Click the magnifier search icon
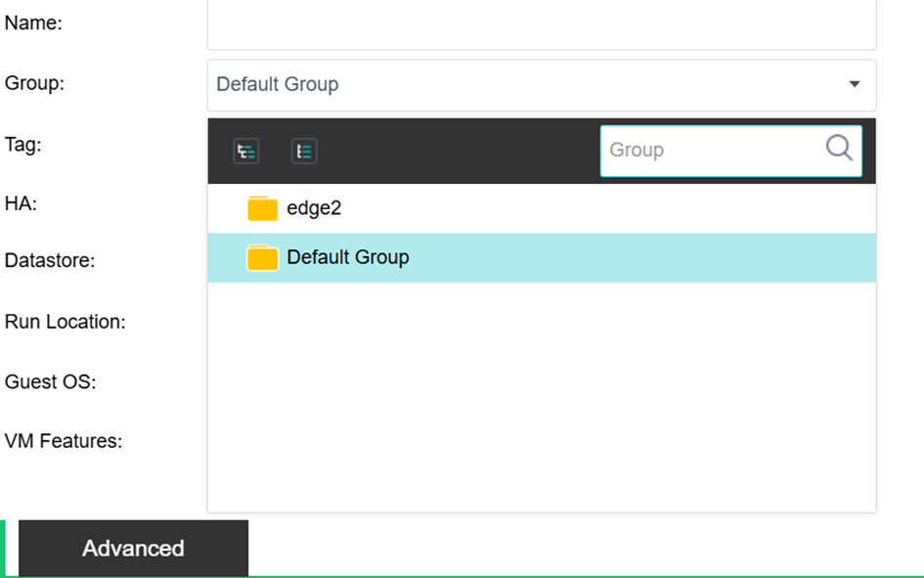Screen dimensions: 924x578 [839, 149]
